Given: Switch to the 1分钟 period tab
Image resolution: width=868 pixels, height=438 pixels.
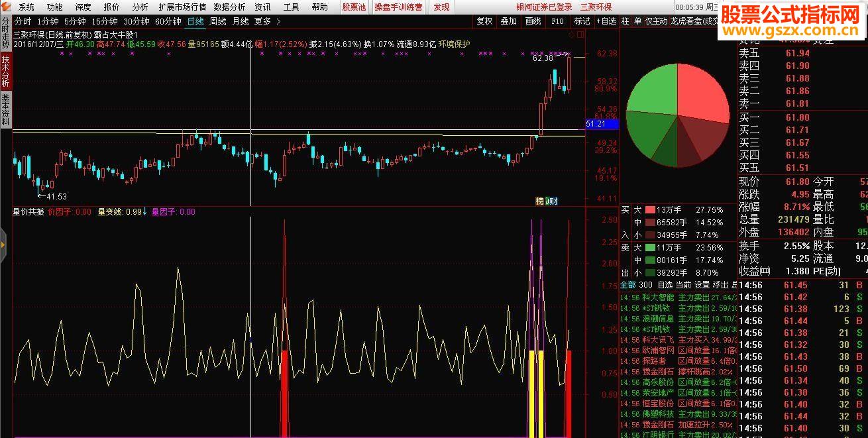Looking at the screenshot, I should (x=48, y=21).
